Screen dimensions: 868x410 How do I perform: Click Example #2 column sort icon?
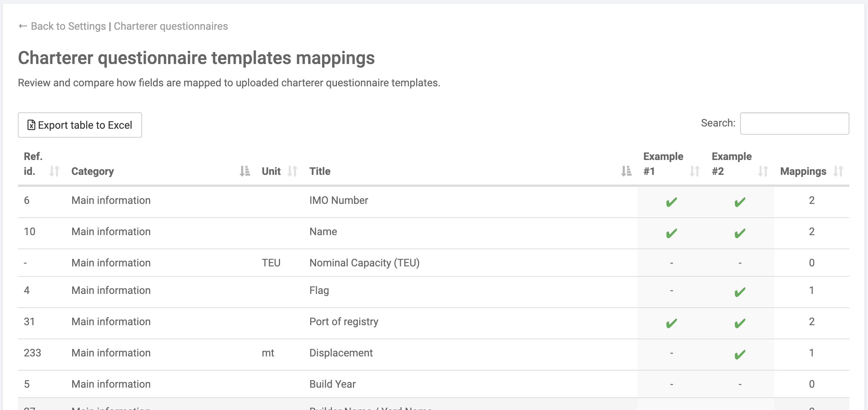click(x=763, y=171)
